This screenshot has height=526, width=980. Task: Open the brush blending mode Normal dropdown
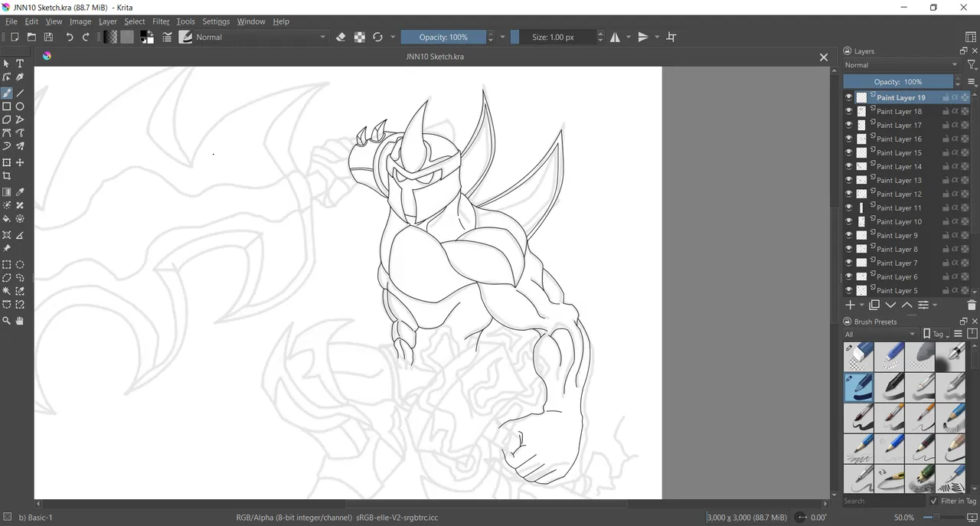click(260, 37)
